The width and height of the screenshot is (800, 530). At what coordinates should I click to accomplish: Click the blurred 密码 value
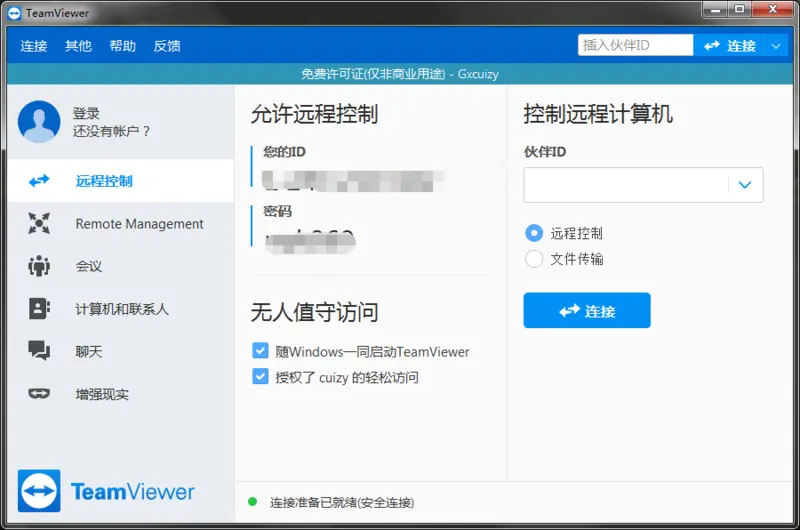click(x=310, y=241)
